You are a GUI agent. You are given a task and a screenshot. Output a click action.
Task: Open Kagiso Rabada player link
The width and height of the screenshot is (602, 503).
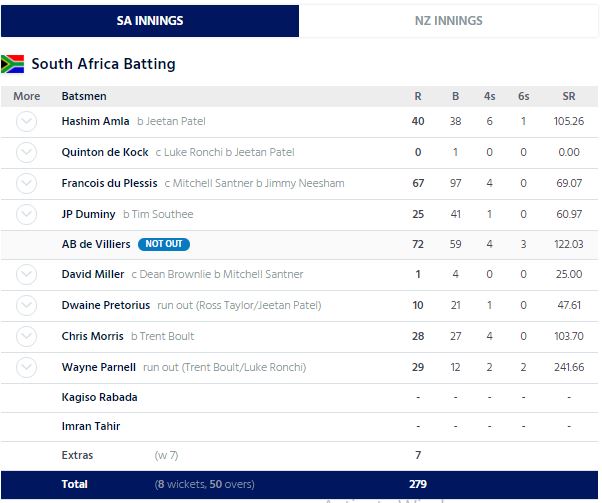click(x=99, y=397)
